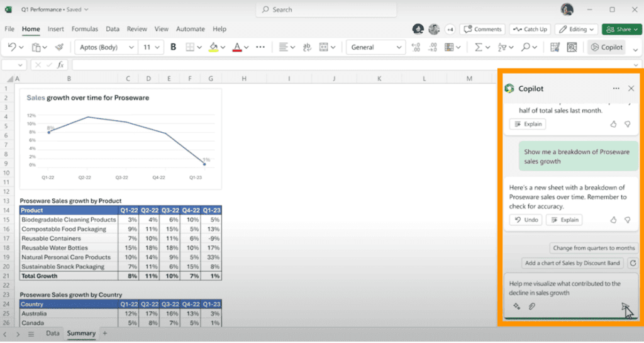Click the Sort and Filter icon
The image size is (644, 343).
pos(502,47)
